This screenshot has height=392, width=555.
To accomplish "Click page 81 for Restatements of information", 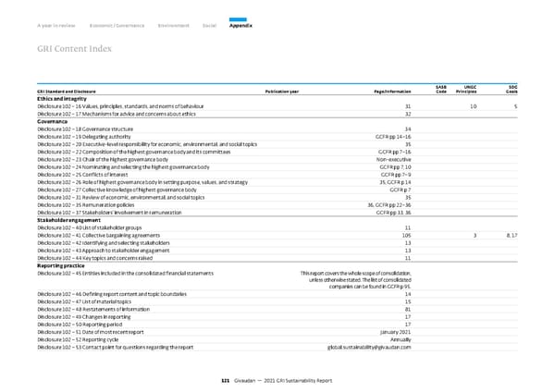I will pos(407,309).
